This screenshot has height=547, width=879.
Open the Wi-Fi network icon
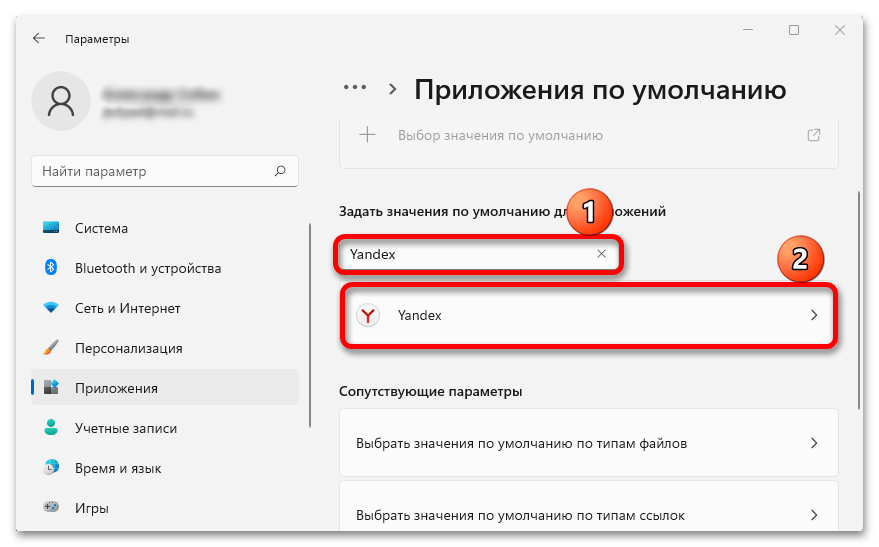click(x=51, y=308)
